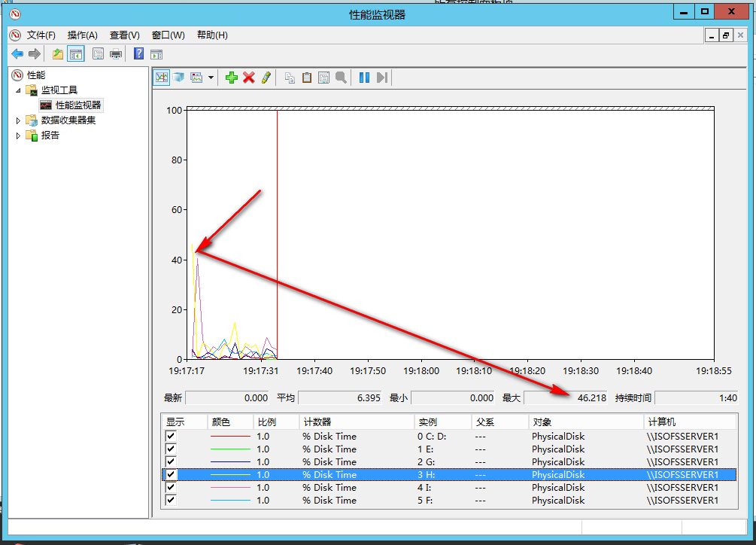Click red color line of 0 C: D: row
756x545 pixels.
230,437
